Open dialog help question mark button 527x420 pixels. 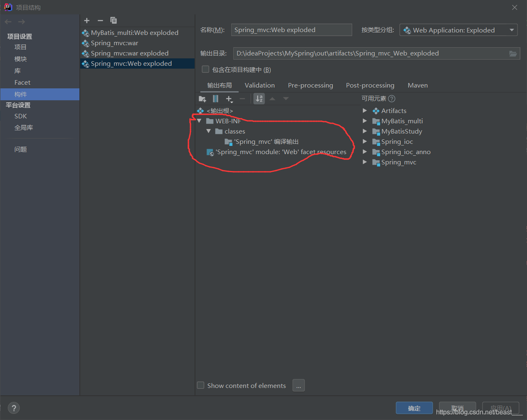click(14, 408)
